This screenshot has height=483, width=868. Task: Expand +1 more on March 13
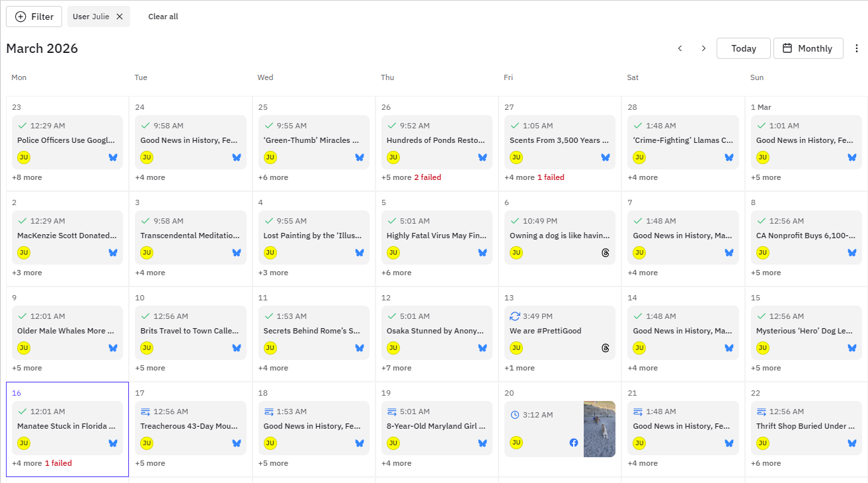click(x=520, y=368)
